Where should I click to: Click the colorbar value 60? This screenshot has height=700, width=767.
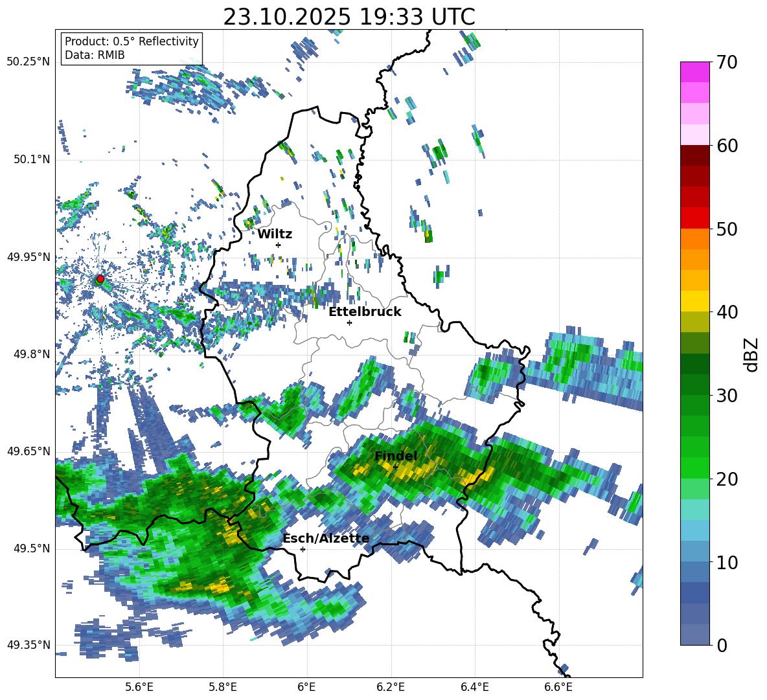point(727,145)
